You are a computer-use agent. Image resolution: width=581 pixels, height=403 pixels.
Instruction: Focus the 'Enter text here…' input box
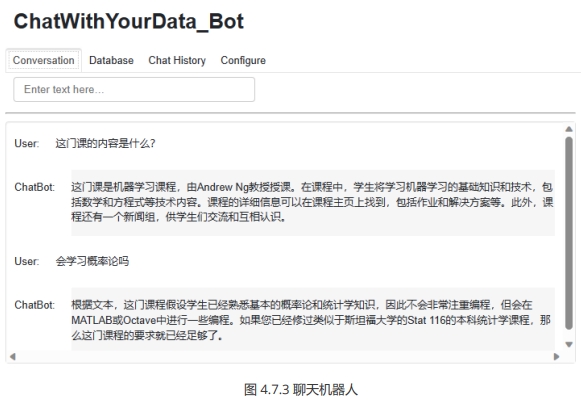pos(134,89)
